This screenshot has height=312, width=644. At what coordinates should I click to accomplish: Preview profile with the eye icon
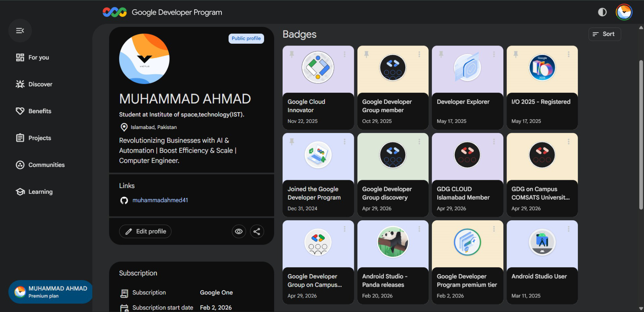click(x=239, y=231)
